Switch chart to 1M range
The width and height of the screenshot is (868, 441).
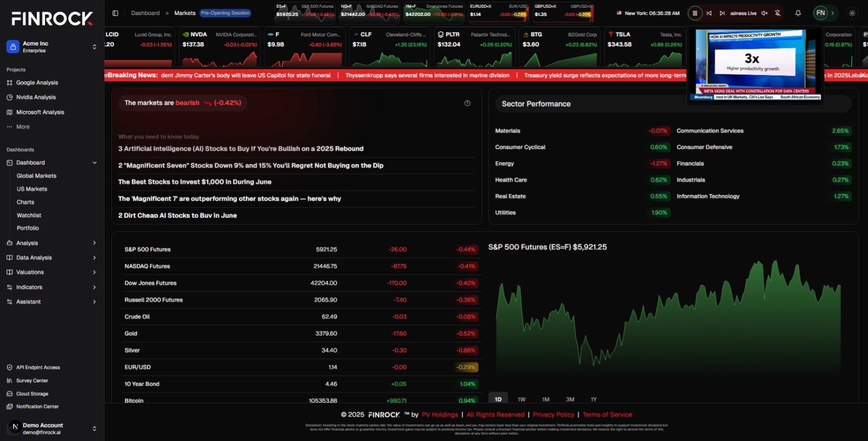click(x=546, y=399)
